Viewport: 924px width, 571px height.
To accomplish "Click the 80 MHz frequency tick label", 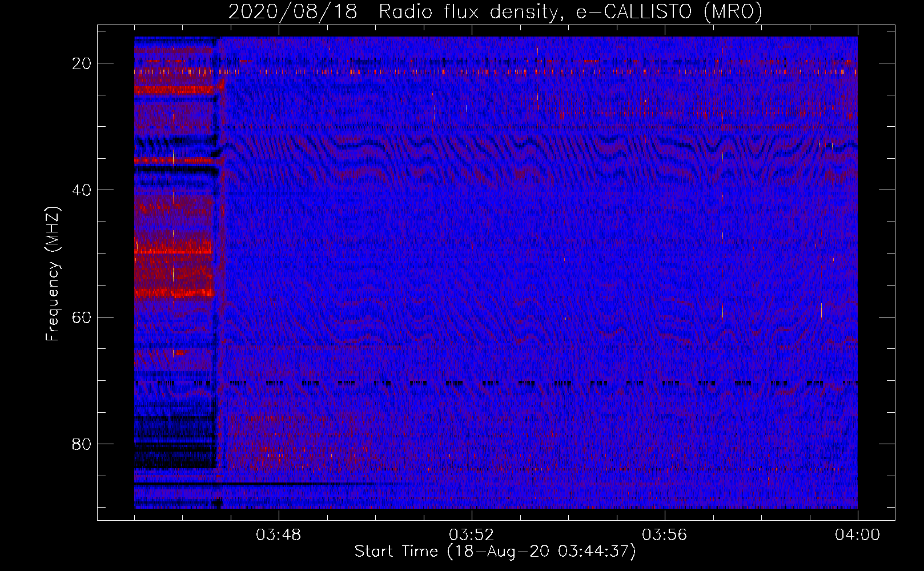I will pyautogui.click(x=82, y=444).
